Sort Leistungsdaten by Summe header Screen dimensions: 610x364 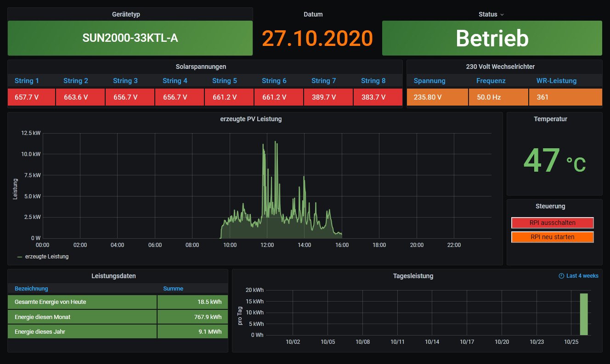tap(173, 289)
